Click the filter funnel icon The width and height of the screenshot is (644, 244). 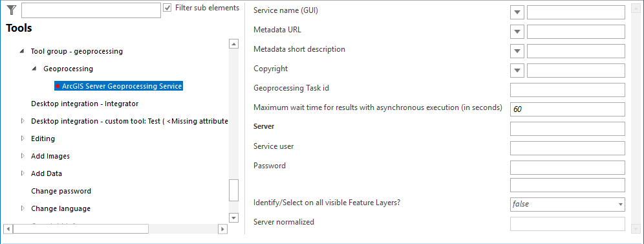pos(12,10)
